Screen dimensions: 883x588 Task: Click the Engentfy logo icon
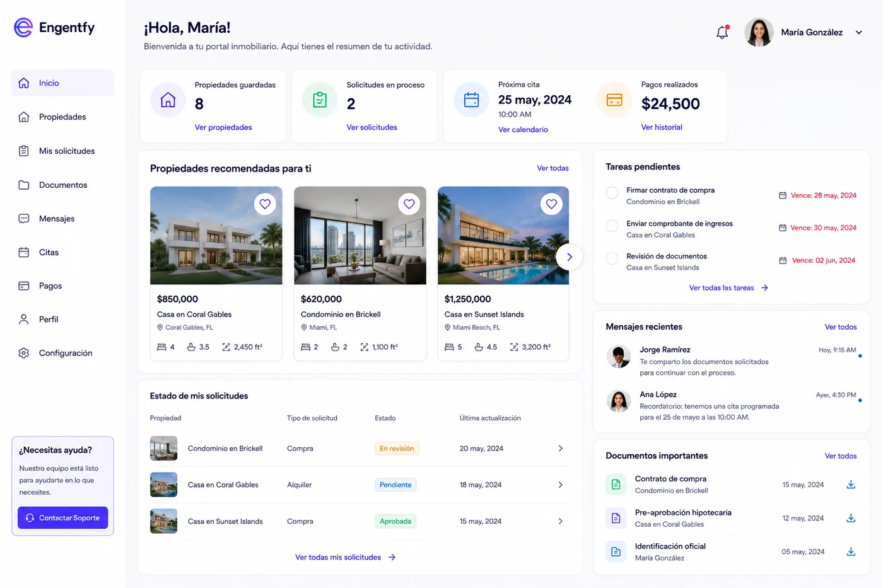pos(23,28)
